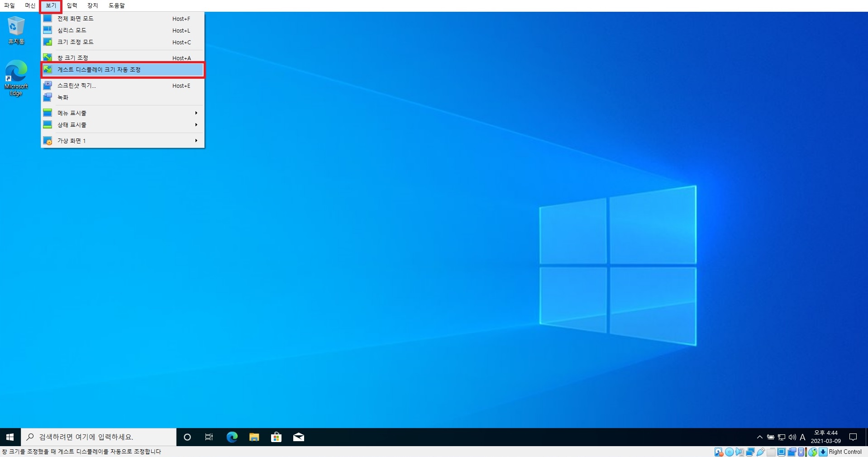The image size is (868, 457).
Task: Click the taskbar search box
Action: pyautogui.click(x=99, y=437)
